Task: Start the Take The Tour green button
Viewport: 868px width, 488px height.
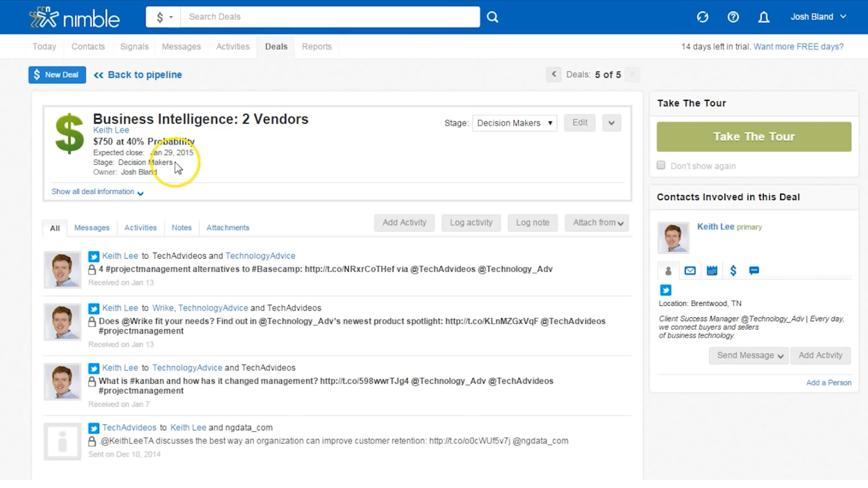Action: coord(754,137)
